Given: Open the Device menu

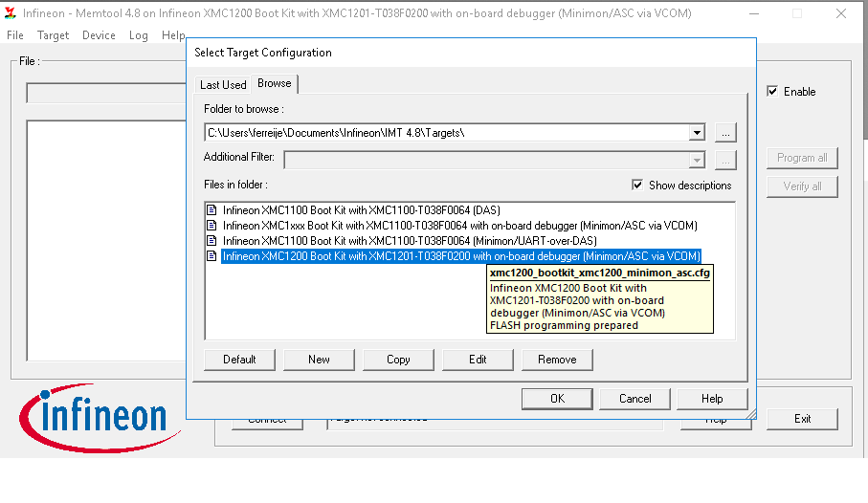Looking at the screenshot, I should 100,35.
